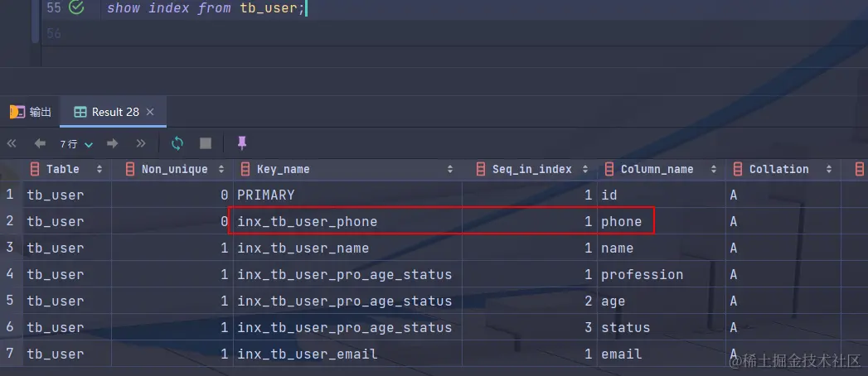
Task: Click the status column name cell
Action: 662,327
